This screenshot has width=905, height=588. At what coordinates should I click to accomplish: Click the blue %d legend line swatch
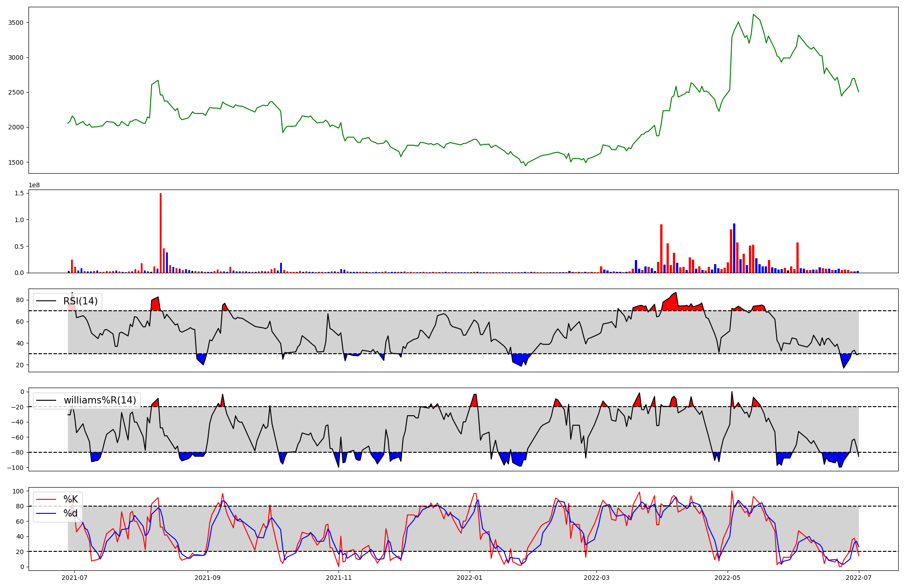click(x=46, y=513)
